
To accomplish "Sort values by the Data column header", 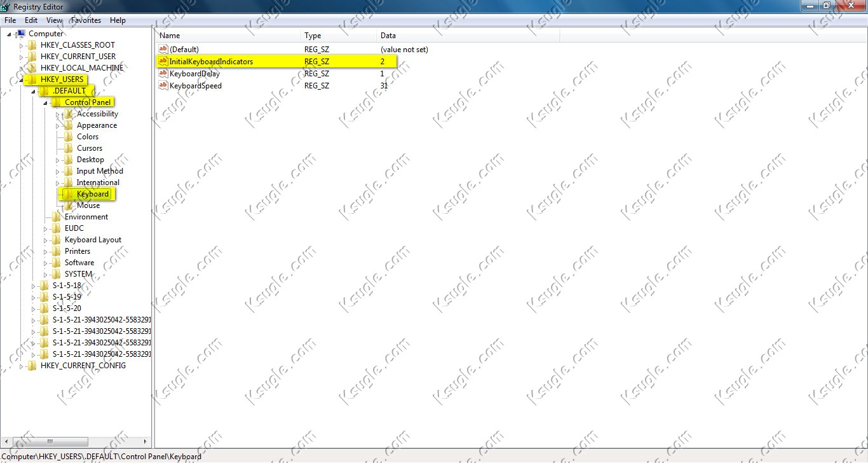I will [468, 36].
